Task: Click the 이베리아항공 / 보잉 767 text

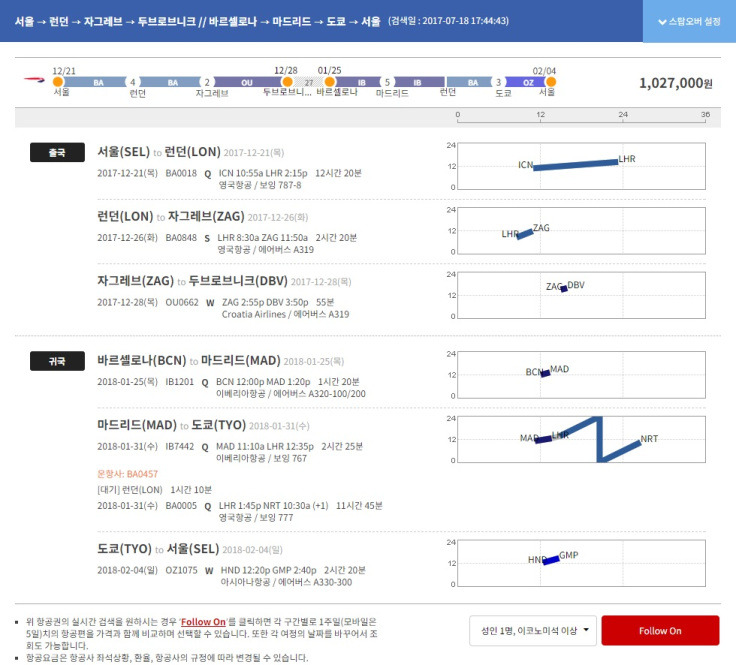Action: pyautogui.click(x=261, y=459)
